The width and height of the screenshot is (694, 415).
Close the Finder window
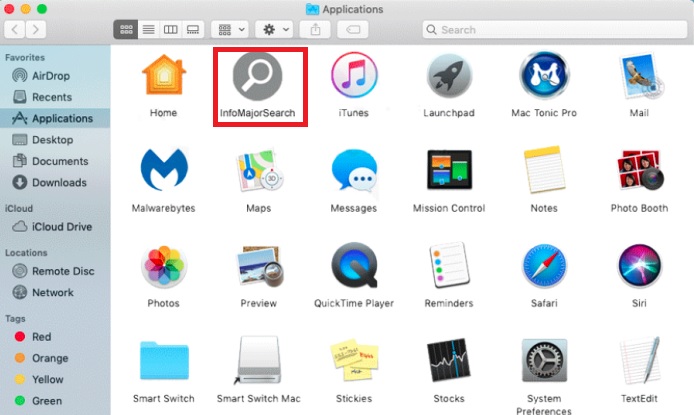coord(9,9)
